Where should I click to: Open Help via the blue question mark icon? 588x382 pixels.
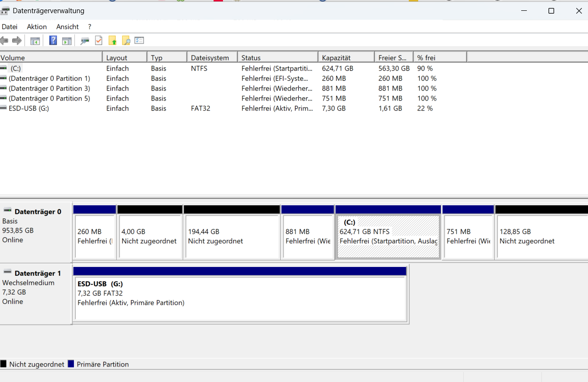point(53,41)
